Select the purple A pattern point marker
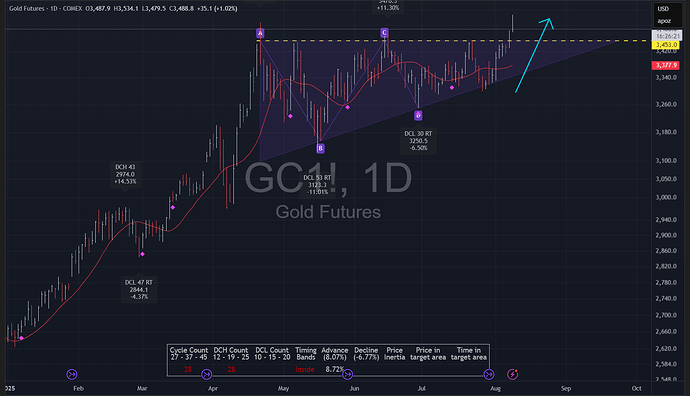 point(260,33)
